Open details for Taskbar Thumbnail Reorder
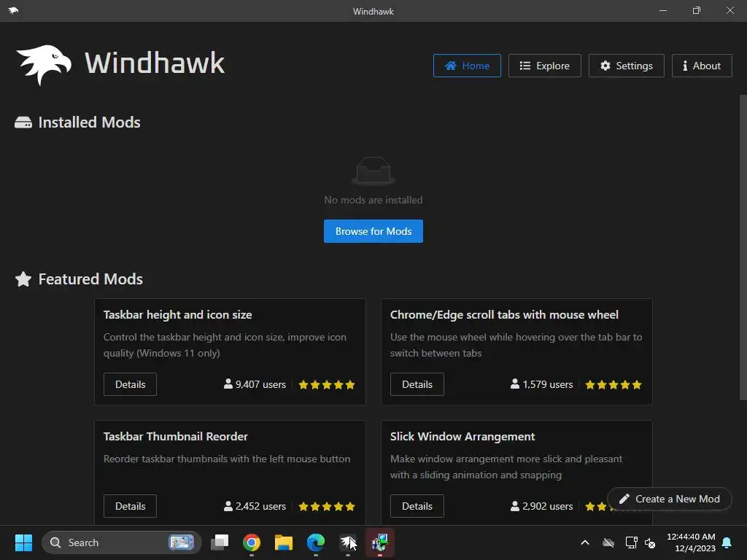Image resolution: width=747 pixels, height=560 pixels. (130, 506)
